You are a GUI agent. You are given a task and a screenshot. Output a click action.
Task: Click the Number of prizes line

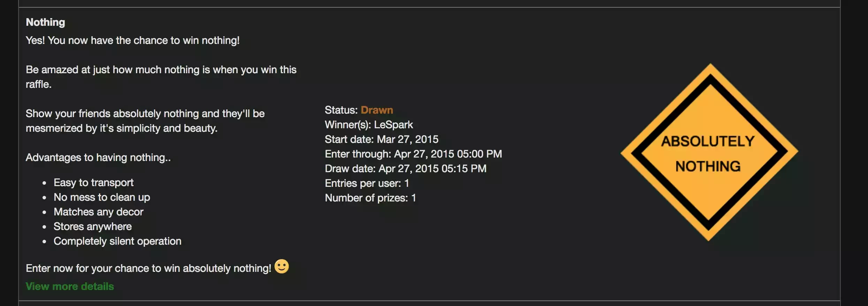(x=370, y=198)
